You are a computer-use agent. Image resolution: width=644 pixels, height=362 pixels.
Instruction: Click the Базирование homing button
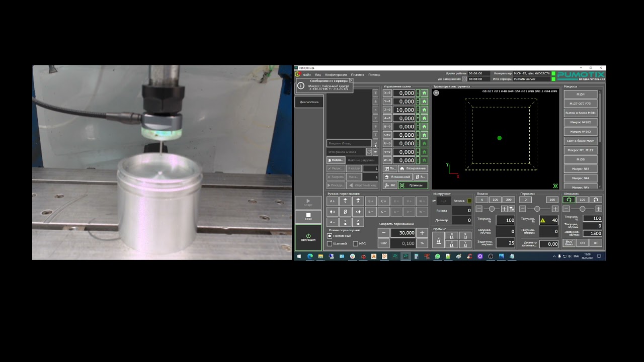[413, 168]
